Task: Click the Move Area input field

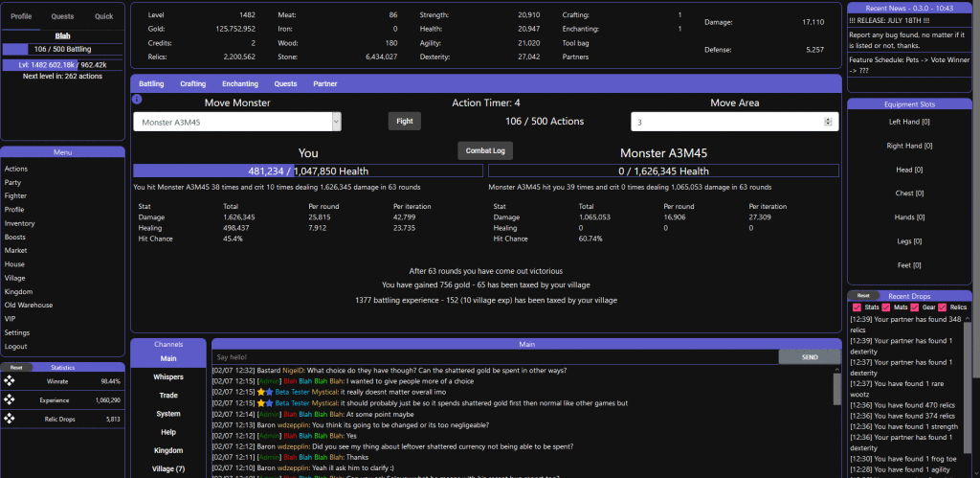Action: pyautogui.click(x=734, y=122)
